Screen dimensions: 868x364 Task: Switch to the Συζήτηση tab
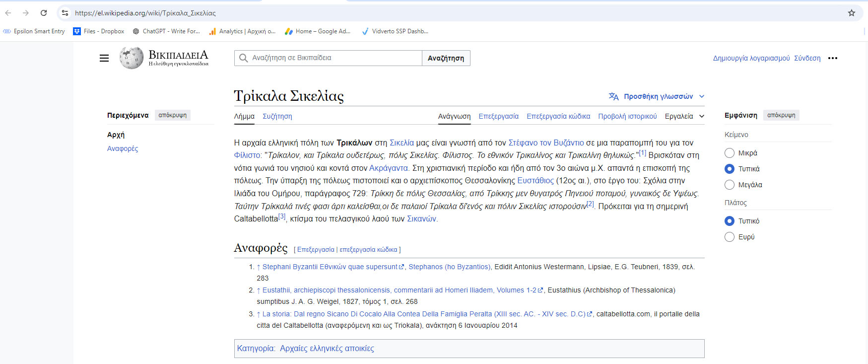coord(277,116)
